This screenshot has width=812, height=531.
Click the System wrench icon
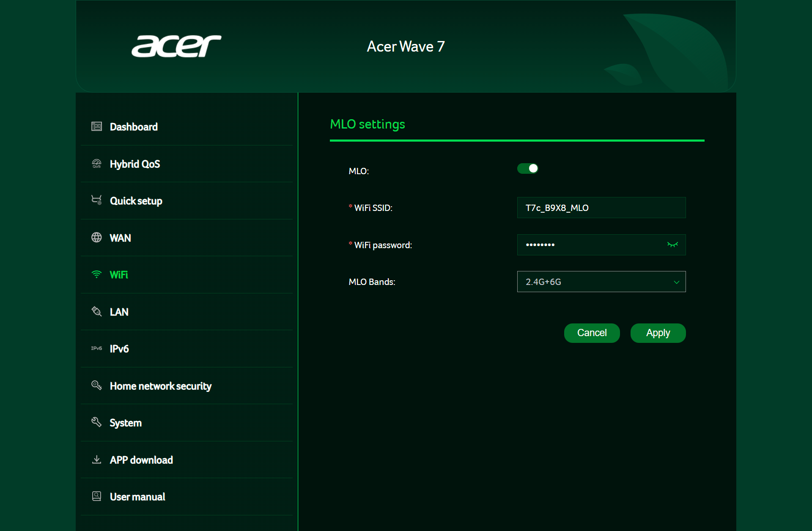point(96,422)
